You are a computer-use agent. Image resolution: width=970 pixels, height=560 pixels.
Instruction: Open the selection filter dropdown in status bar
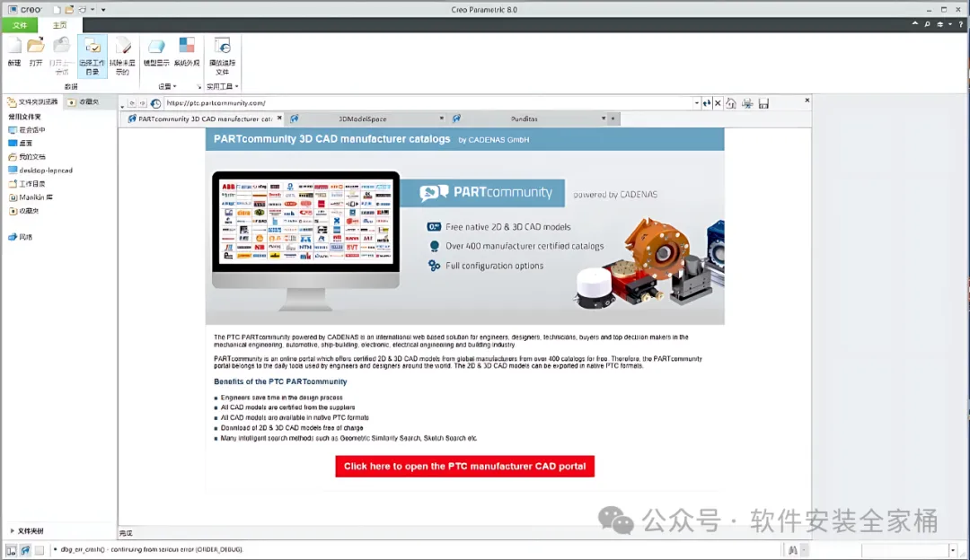coord(953,550)
